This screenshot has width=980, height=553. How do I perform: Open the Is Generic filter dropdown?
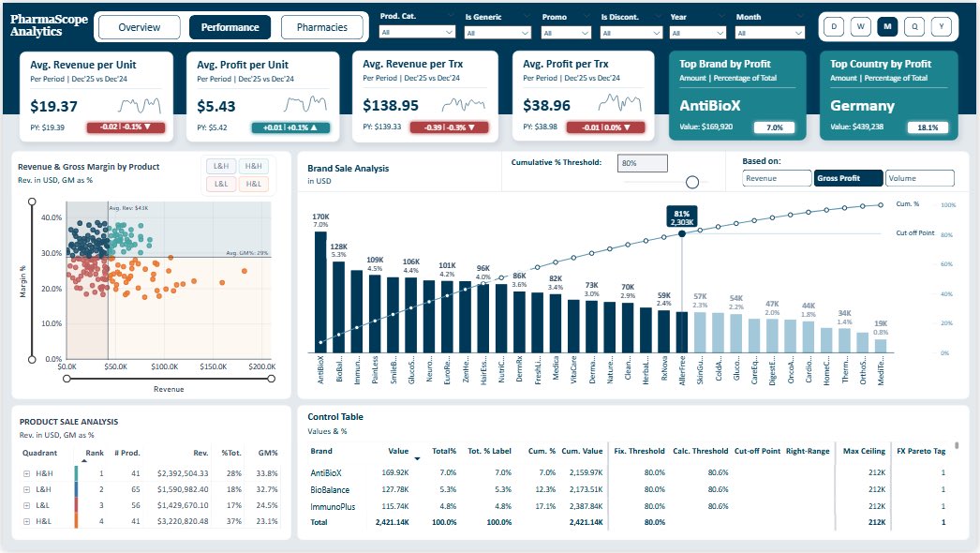498,33
